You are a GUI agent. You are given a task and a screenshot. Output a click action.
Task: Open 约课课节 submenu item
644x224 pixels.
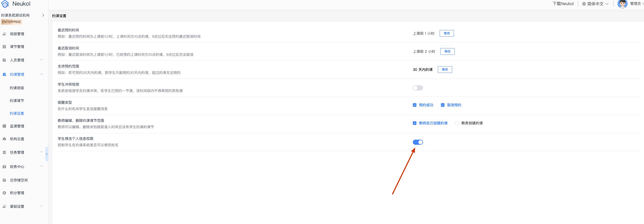click(x=17, y=101)
